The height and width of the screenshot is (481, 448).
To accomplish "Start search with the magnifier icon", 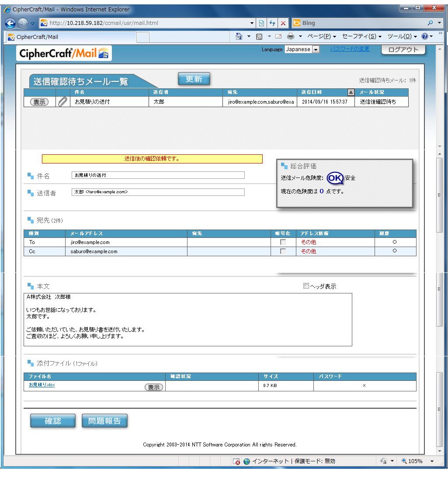I will click(431, 23).
